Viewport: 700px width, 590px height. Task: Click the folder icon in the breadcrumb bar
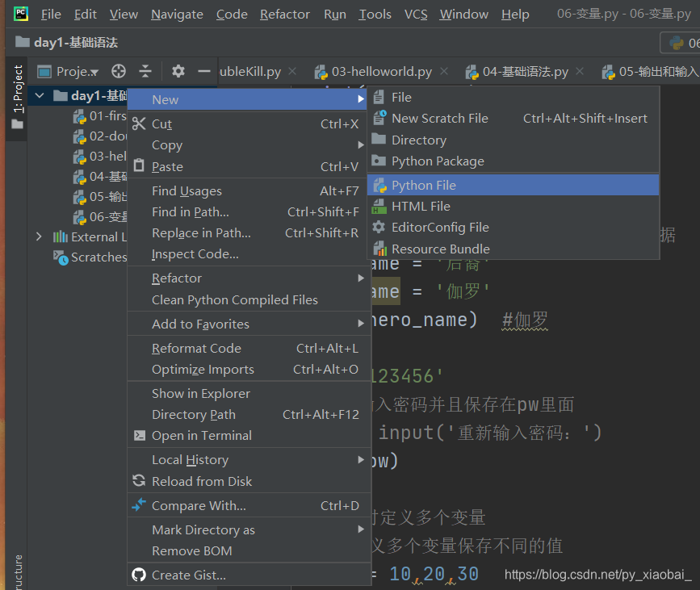tap(23, 42)
